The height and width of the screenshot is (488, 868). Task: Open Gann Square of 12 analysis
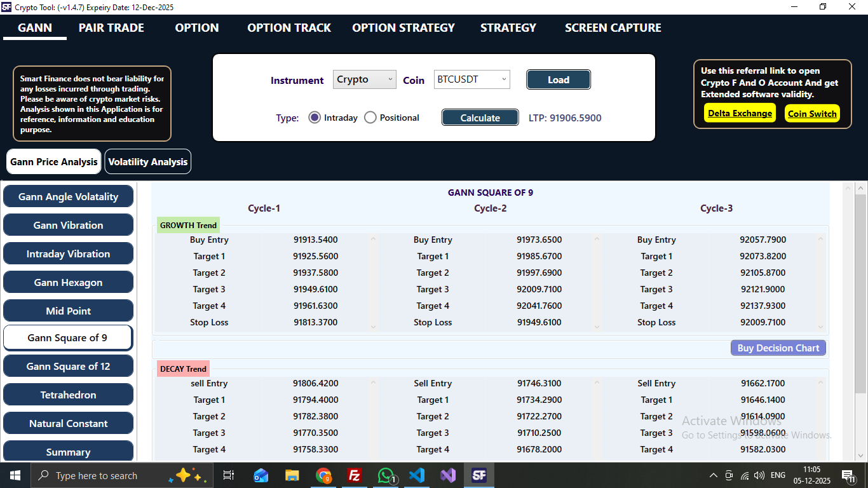(68, 366)
